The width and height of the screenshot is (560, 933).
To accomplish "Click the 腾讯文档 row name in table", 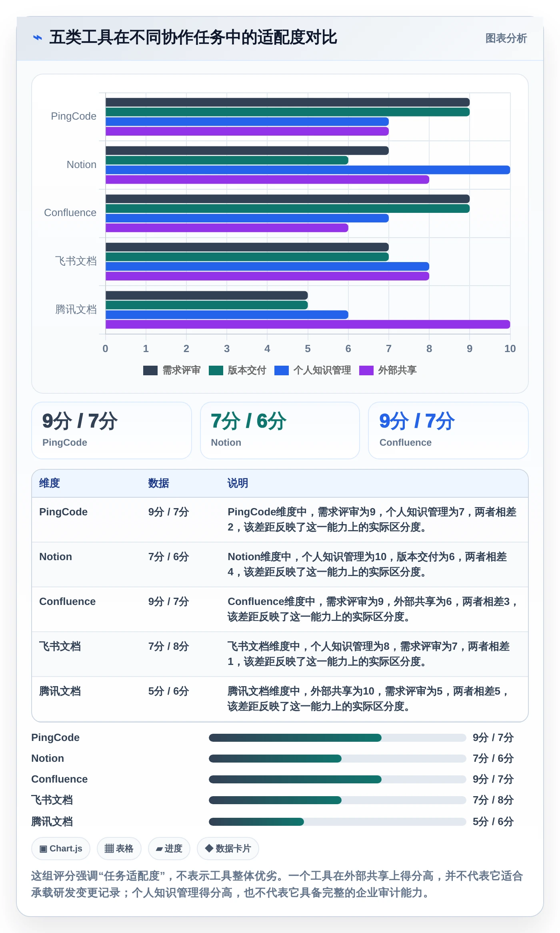I will coord(60,691).
